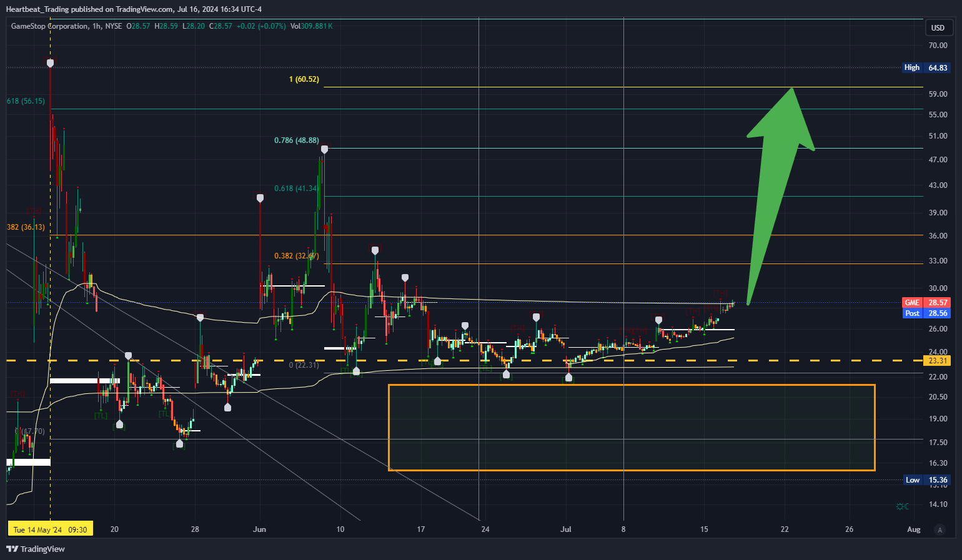The width and height of the screenshot is (962, 560).
Task: Click the NYSE exchange label
Action: pyautogui.click(x=114, y=26)
